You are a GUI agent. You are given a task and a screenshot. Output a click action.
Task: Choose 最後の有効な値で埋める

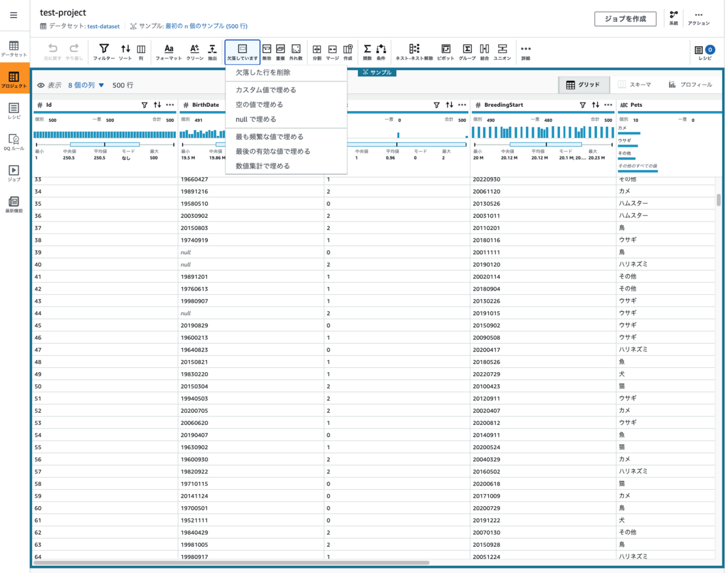pos(286,151)
